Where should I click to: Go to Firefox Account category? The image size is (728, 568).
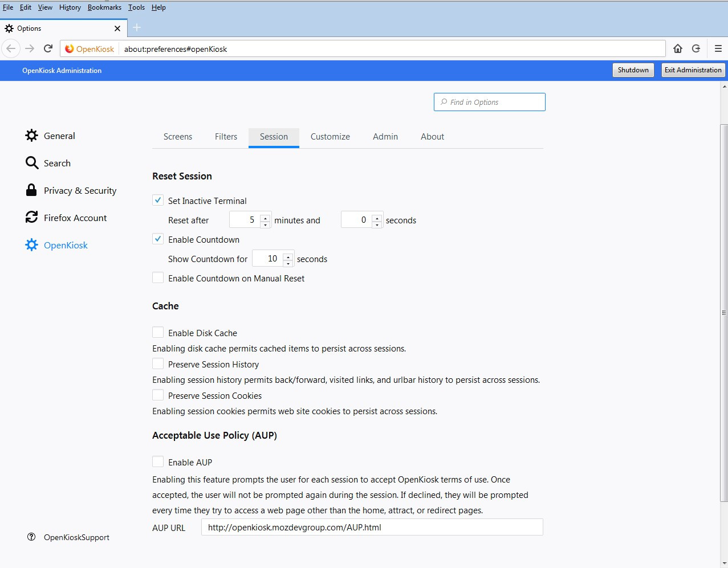click(75, 218)
